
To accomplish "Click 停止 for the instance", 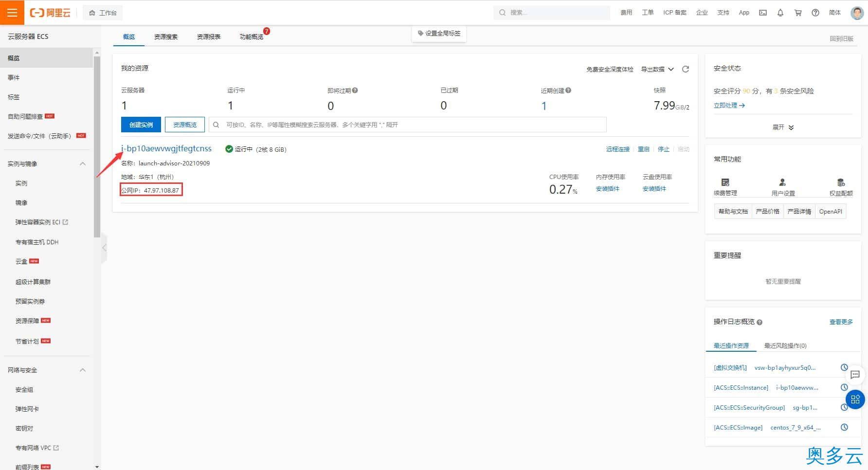I will click(664, 149).
